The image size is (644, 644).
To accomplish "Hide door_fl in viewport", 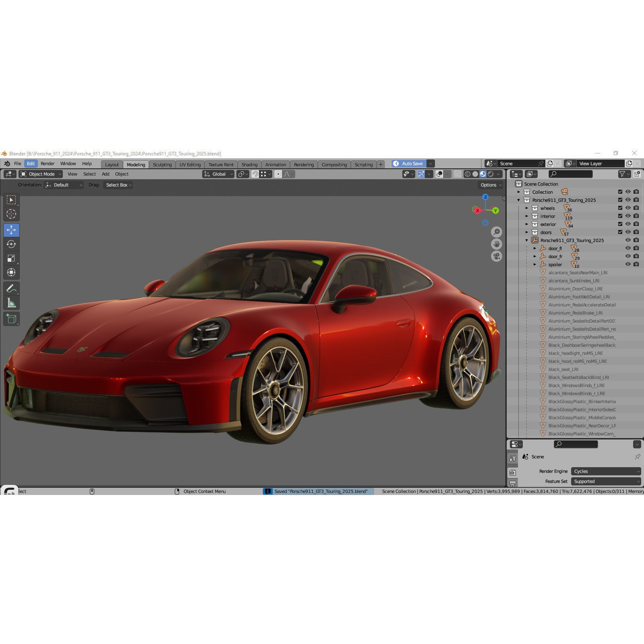I will click(x=628, y=248).
